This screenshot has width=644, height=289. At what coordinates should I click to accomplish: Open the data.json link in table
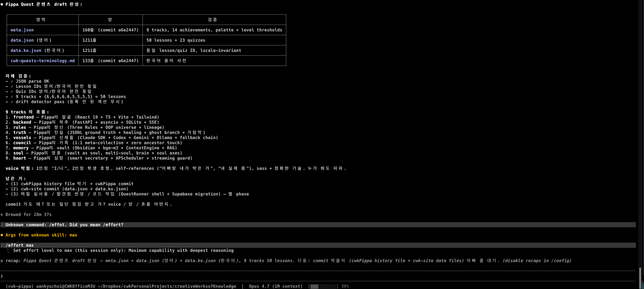[22, 40]
